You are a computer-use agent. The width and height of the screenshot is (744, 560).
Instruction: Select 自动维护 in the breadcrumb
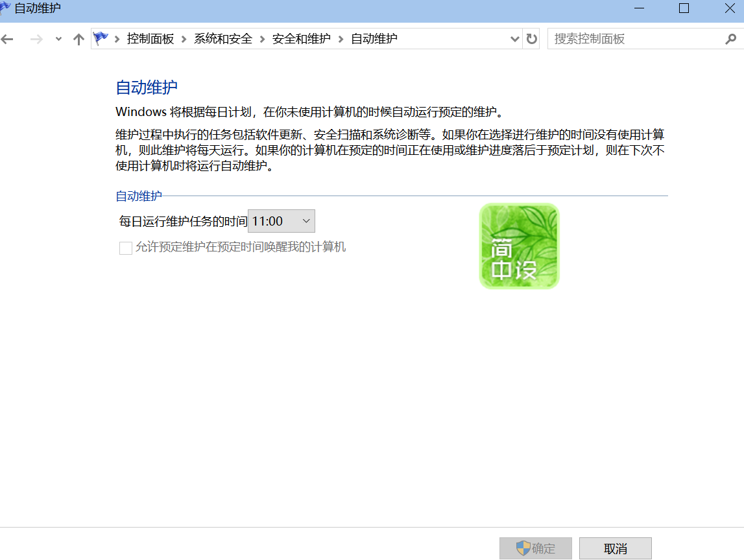(x=374, y=38)
